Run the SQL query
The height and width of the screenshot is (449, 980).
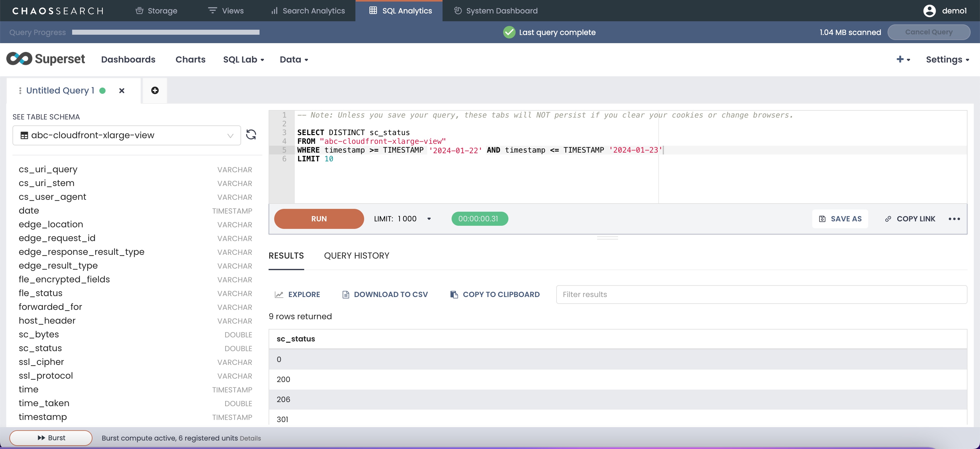pyautogui.click(x=319, y=219)
